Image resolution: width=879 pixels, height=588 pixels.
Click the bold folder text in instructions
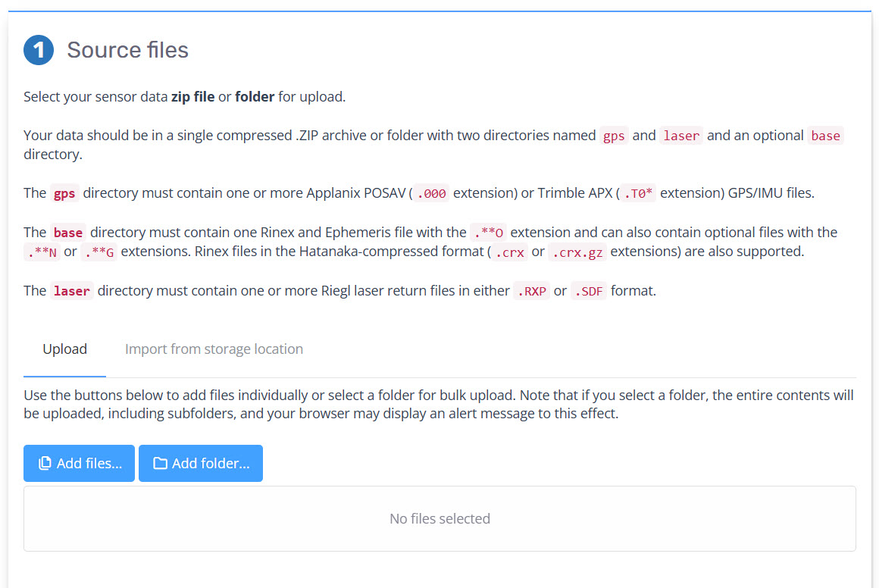tap(255, 97)
